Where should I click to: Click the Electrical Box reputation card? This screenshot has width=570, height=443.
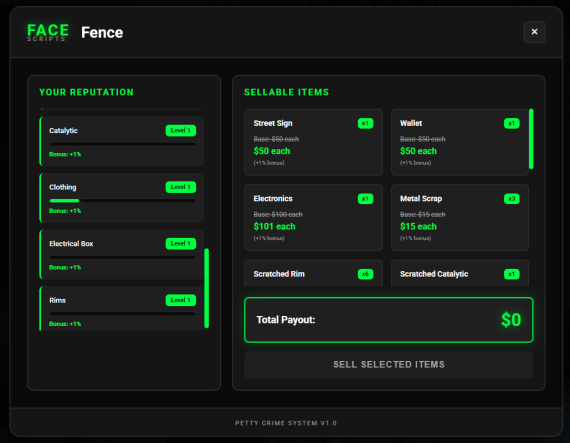[x=122, y=254]
